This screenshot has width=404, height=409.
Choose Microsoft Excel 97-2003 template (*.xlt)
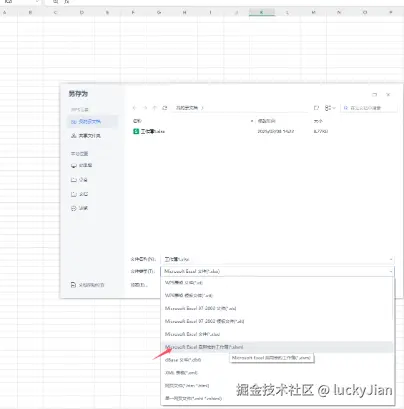(x=277, y=321)
